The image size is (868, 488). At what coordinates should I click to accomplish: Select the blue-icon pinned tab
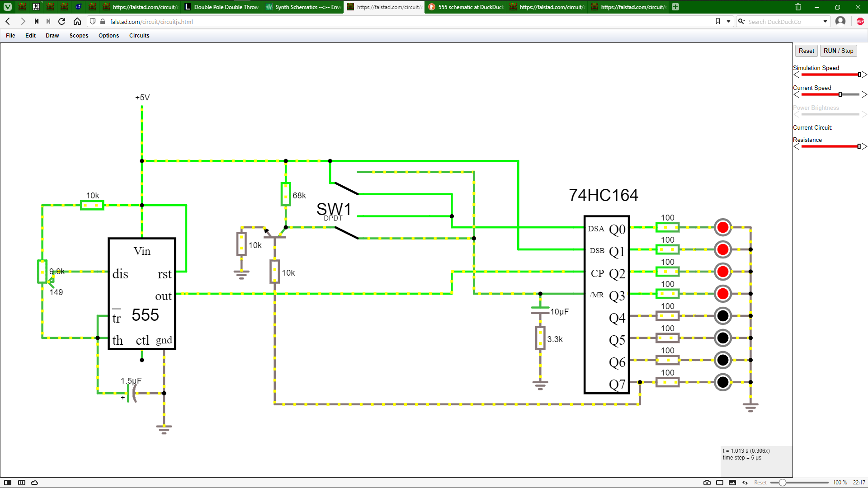point(78,7)
